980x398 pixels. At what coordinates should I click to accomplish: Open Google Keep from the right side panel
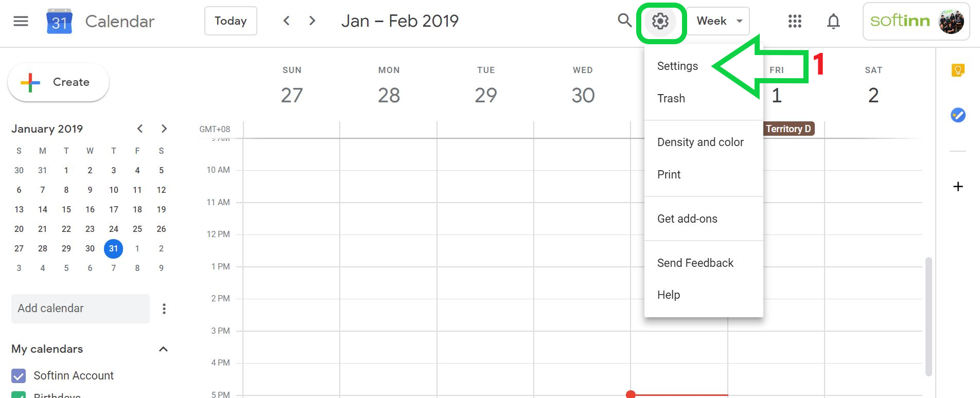(957, 70)
